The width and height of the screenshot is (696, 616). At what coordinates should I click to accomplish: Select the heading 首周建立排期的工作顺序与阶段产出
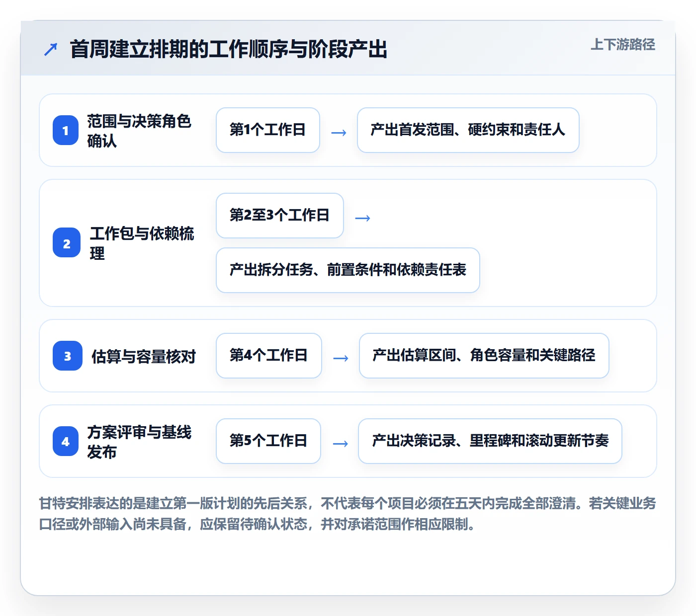click(x=228, y=49)
